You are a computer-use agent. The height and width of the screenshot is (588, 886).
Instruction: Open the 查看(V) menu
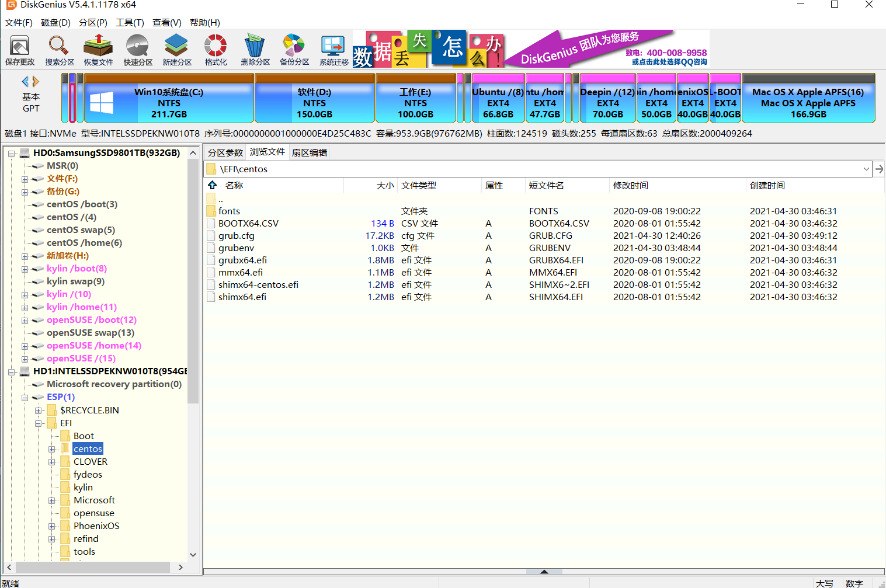tap(167, 22)
